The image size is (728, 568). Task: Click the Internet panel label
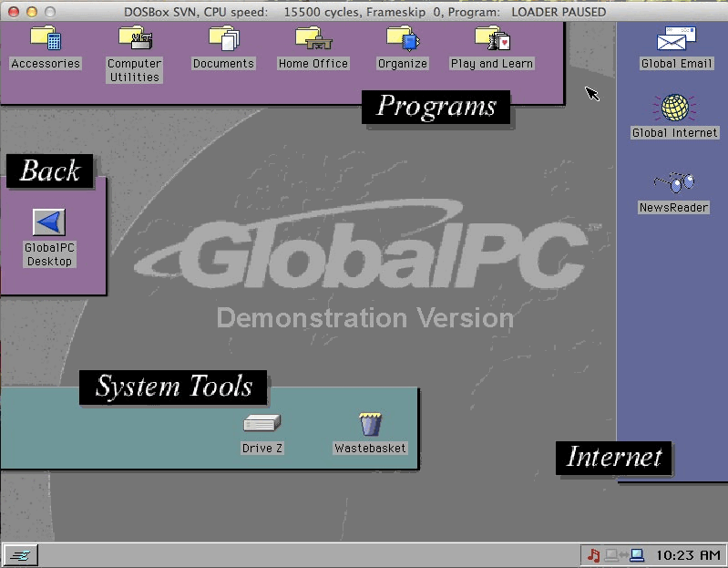pos(613,457)
